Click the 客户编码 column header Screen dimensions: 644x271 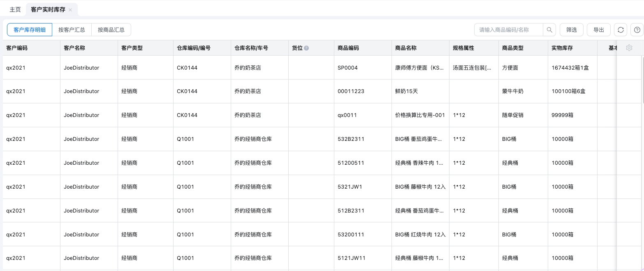[17, 48]
